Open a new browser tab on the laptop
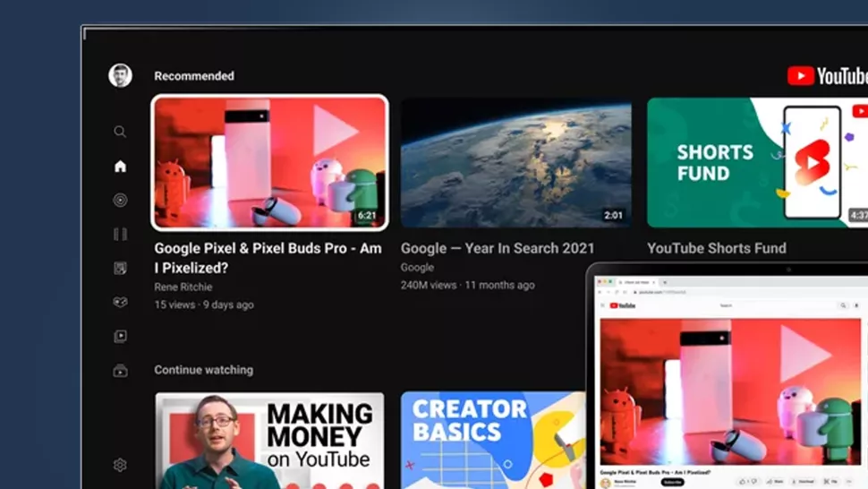Viewport: 868px width, 489px height. 665,282
